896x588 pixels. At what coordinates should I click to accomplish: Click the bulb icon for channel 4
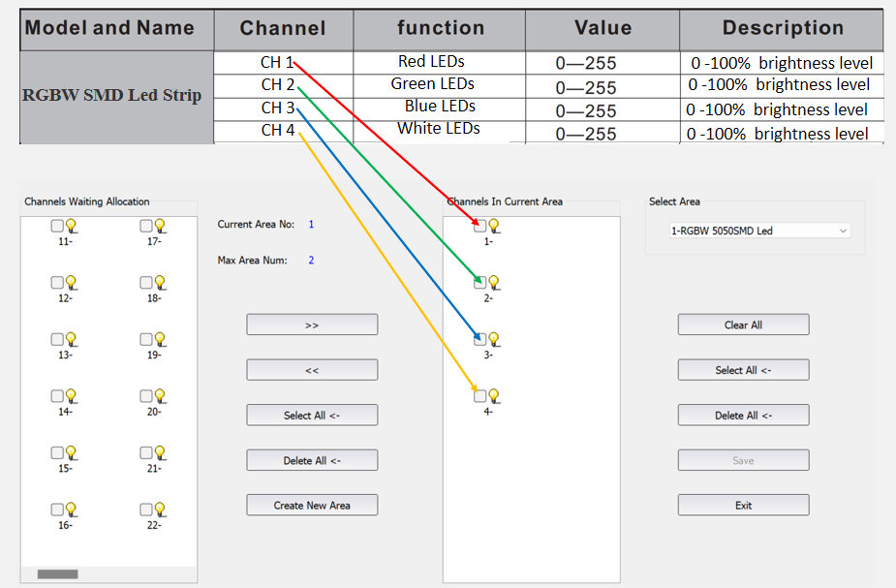click(494, 396)
